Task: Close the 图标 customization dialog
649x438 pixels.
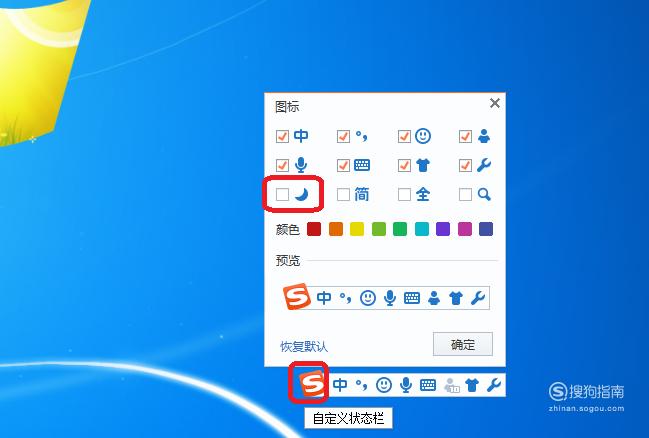Action: click(495, 103)
